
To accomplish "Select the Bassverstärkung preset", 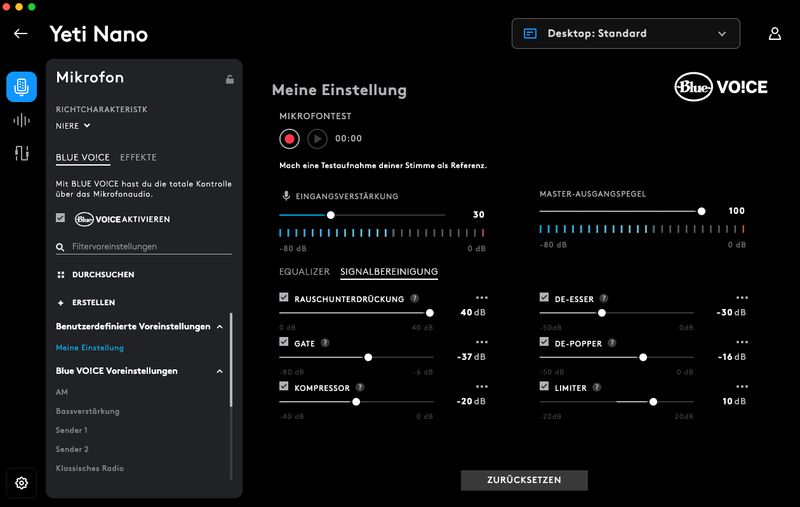I will [x=88, y=411].
